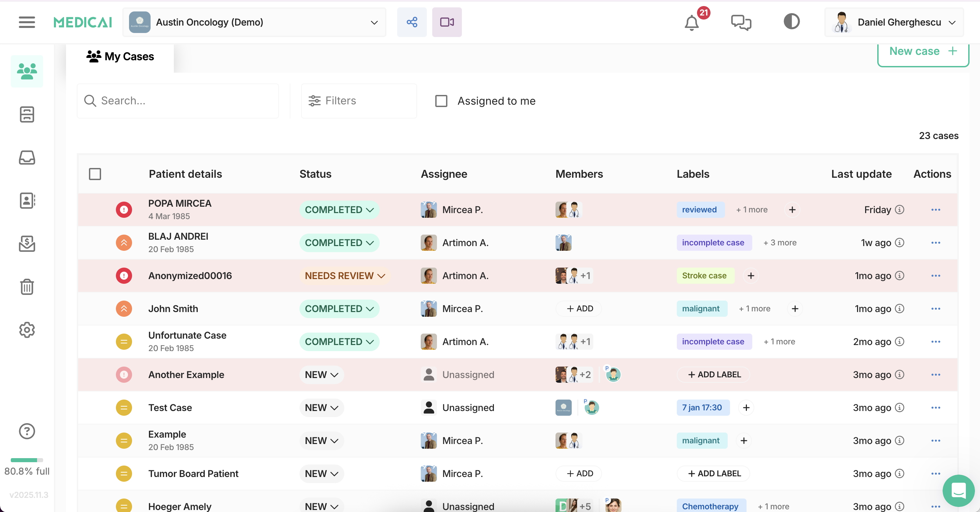Change the COMPLETED status of John Smith

tap(339, 309)
